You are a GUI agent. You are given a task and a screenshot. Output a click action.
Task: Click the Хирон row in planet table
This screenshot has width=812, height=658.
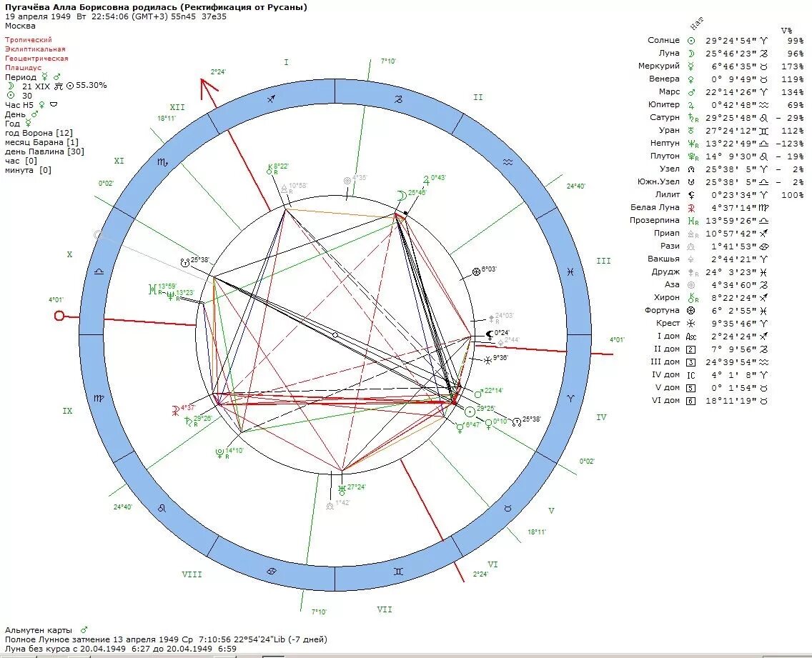(x=711, y=298)
